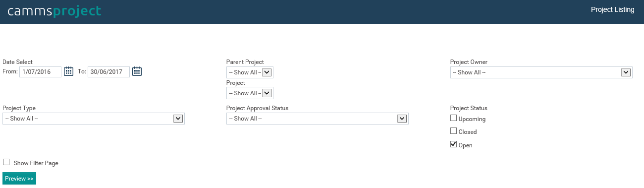Click the Closed status label text
644x188 pixels.
point(468,132)
